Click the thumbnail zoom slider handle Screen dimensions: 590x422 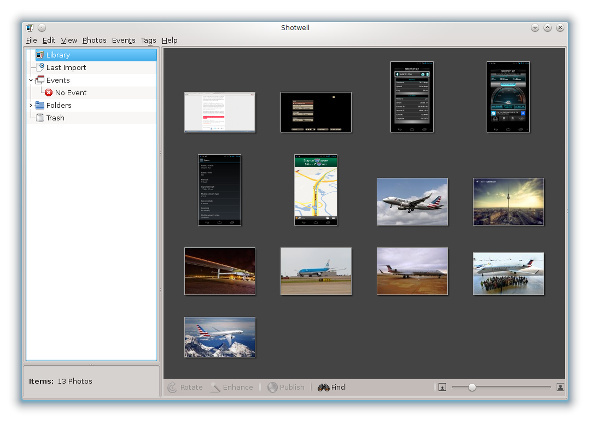click(472, 387)
